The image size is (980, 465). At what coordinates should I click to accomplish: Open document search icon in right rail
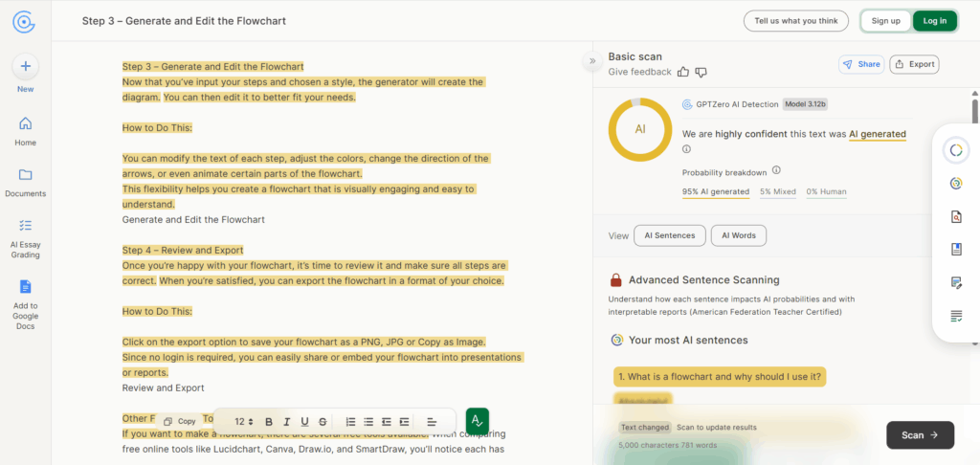tap(956, 217)
